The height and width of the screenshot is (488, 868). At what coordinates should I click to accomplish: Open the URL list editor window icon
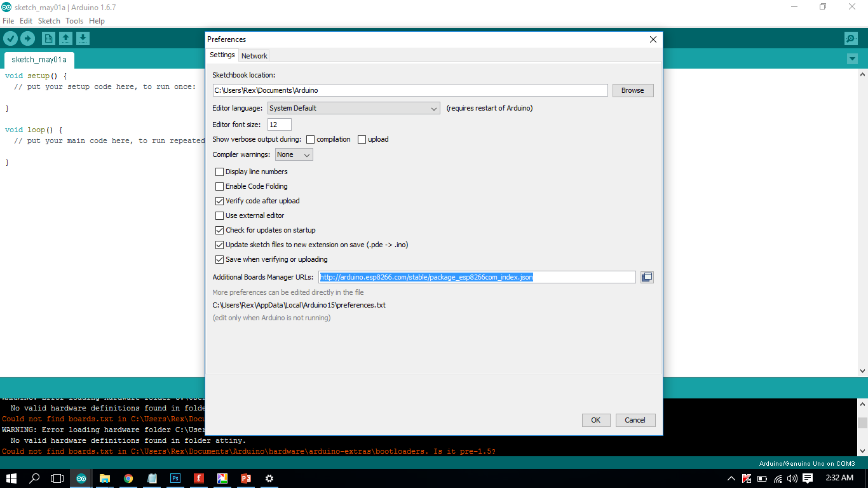(647, 277)
